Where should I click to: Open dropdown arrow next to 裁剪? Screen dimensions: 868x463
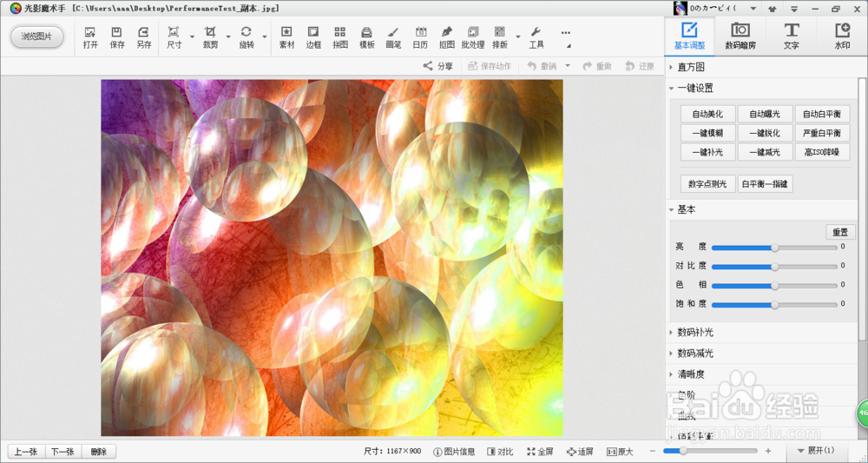(228, 37)
